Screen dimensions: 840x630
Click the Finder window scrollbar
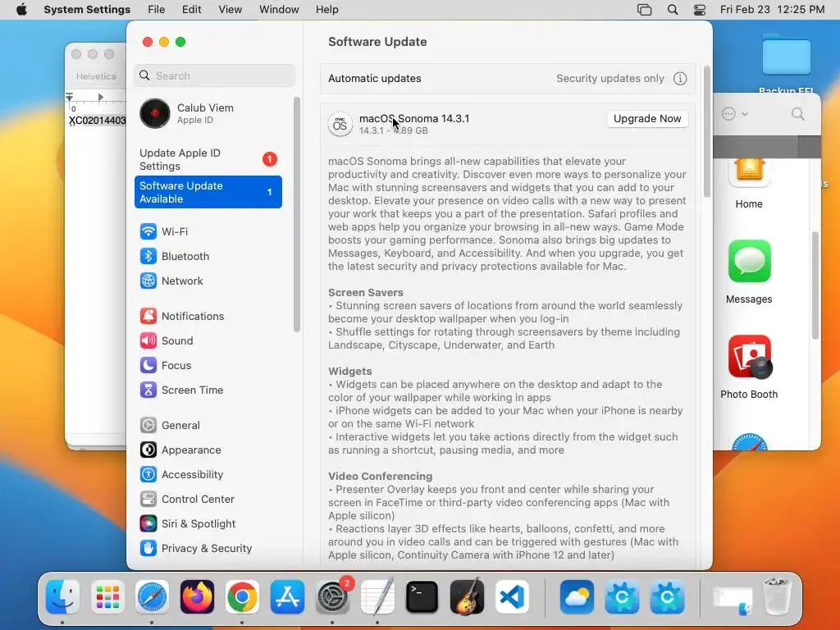pos(815,285)
